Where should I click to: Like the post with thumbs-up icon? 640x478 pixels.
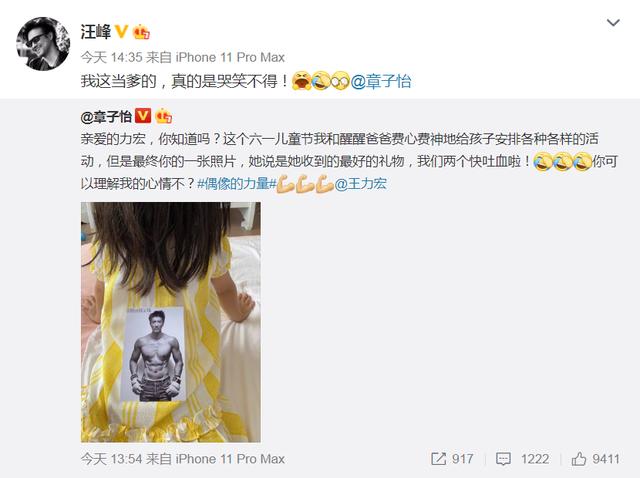pos(578,459)
